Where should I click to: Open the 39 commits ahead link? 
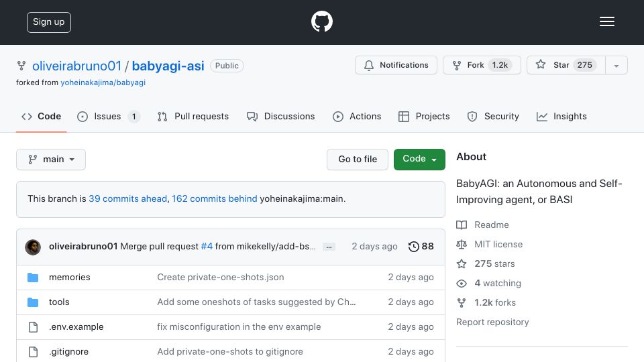[127, 198]
